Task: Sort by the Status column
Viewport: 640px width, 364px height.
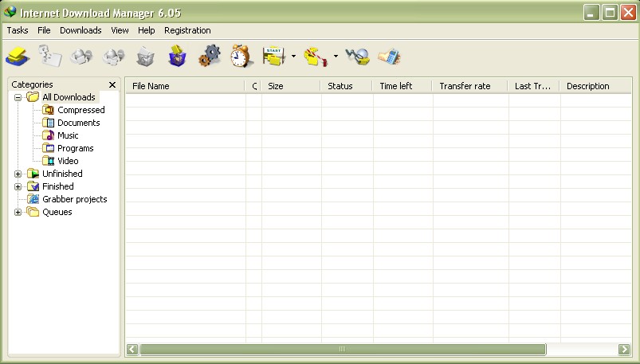Action: [347, 86]
